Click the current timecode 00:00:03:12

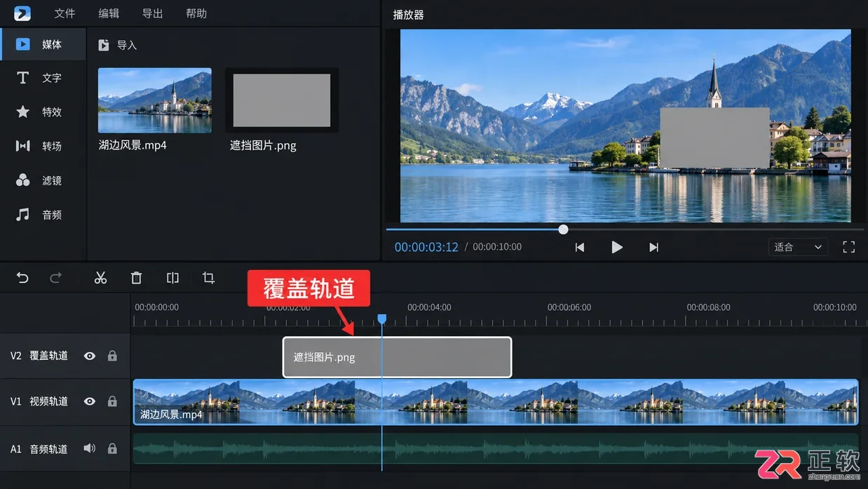[426, 247]
